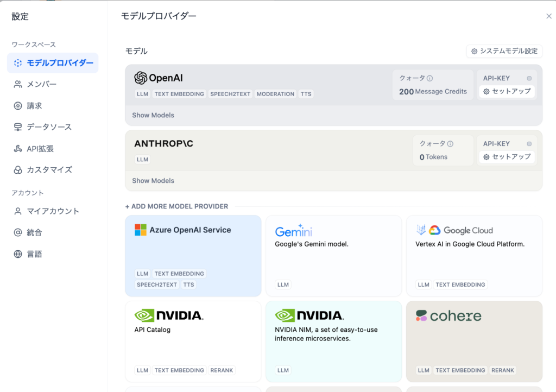The height and width of the screenshot is (392, 556).
Task: Click the Anthropic クォータ info icon
Action: (x=450, y=144)
